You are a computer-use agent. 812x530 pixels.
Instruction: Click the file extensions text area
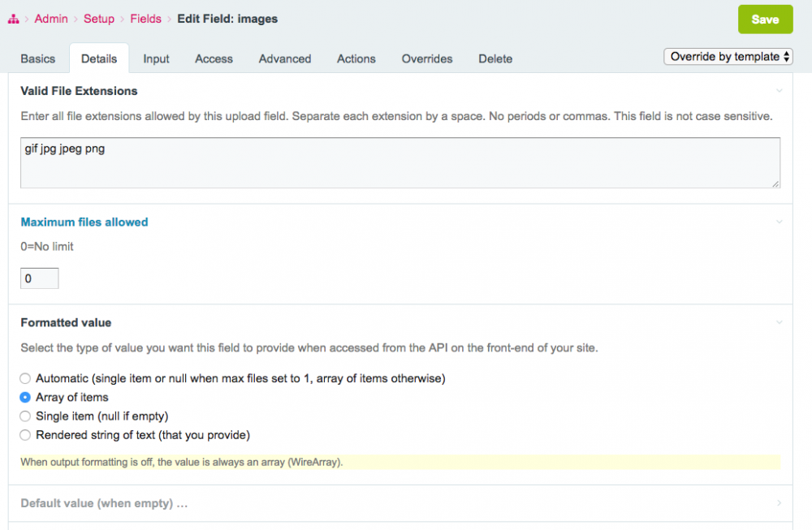[x=400, y=163]
